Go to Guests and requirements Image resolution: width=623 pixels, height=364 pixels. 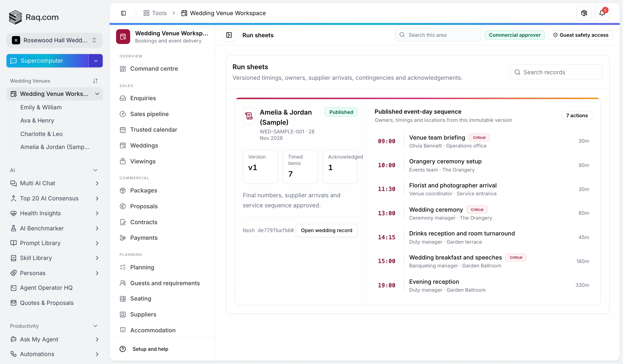tap(165, 283)
